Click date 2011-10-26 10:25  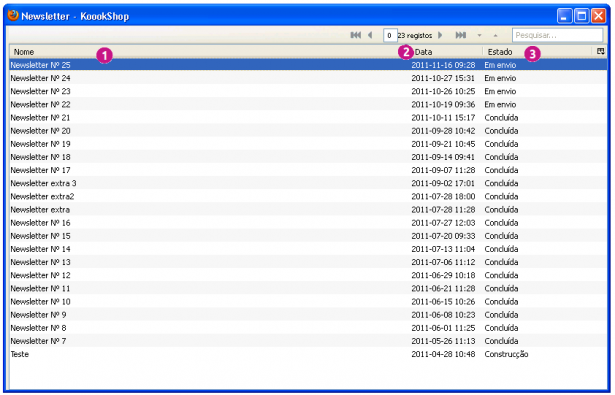pos(443,91)
